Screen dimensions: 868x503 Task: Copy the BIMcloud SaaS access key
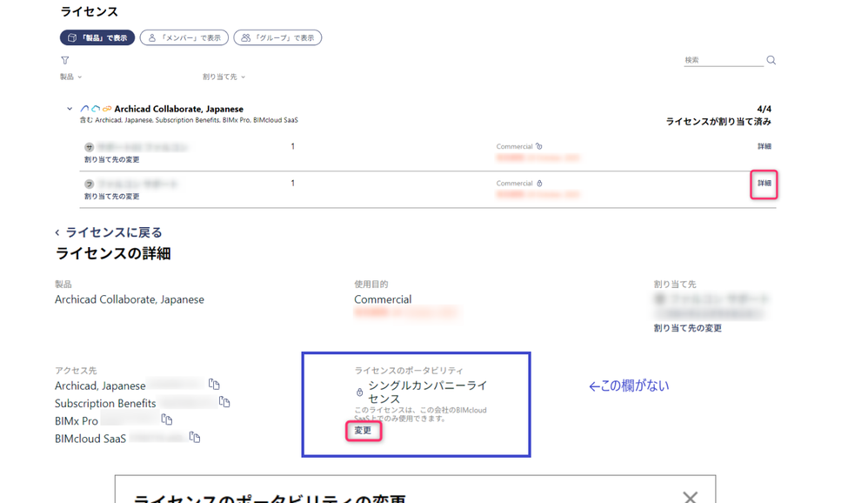(x=194, y=437)
